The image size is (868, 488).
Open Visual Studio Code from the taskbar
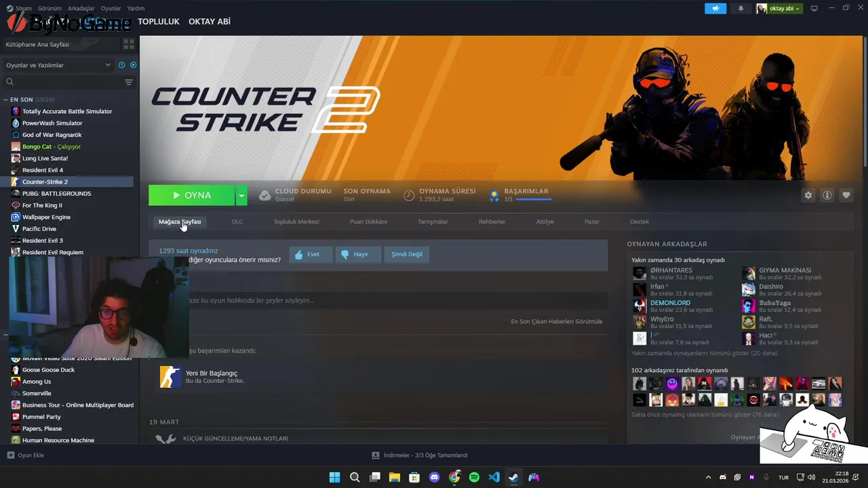[x=494, y=477]
